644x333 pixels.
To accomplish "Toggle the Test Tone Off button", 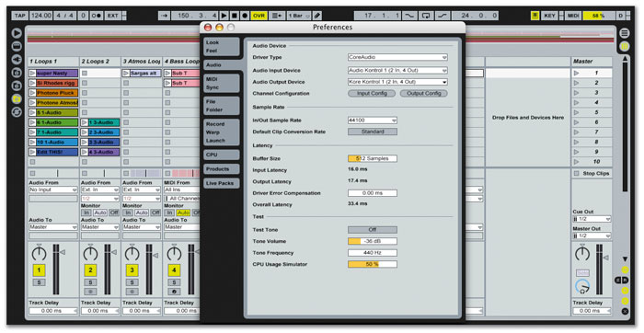I will pos(373,230).
